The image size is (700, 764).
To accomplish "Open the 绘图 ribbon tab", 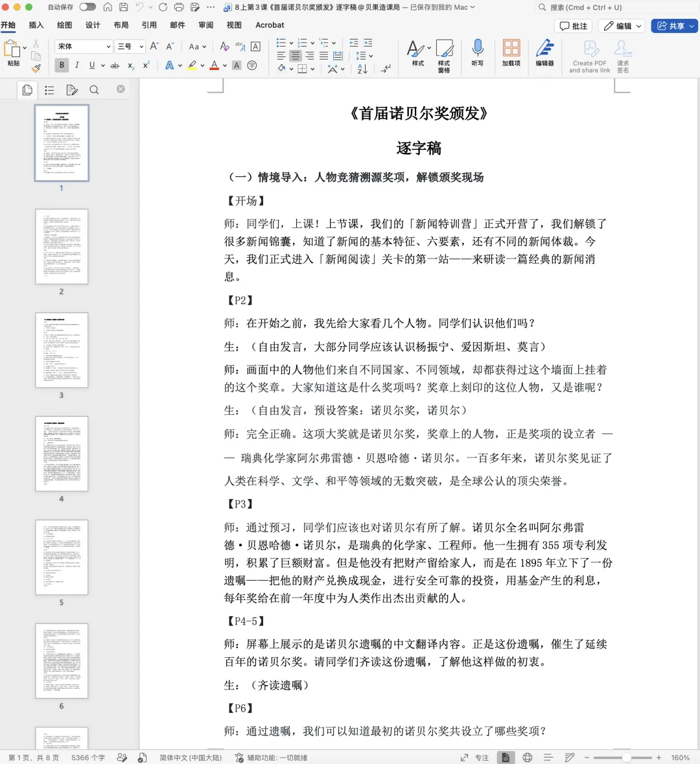I will [x=64, y=25].
